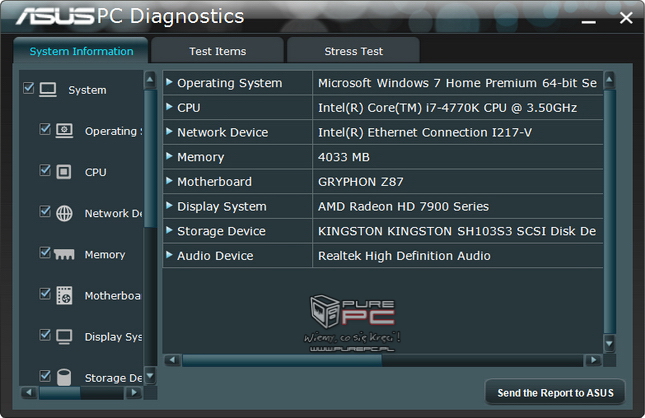Toggle the Storage Device sidebar checkbox

45,376
